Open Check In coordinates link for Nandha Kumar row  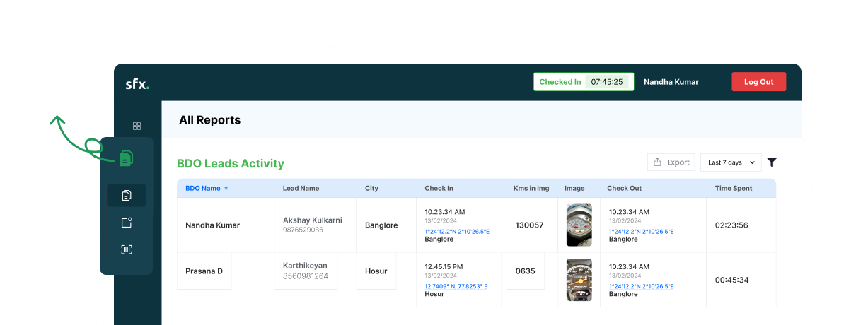pyautogui.click(x=457, y=232)
